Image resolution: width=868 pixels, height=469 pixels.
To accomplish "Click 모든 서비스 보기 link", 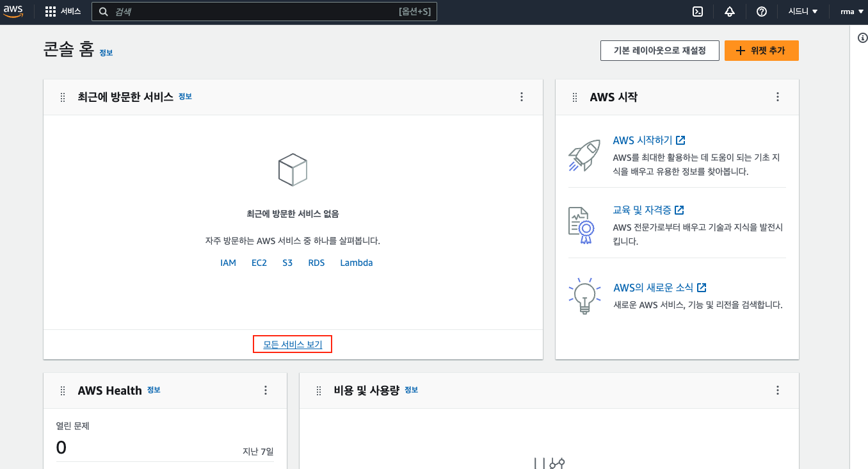I will [293, 345].
